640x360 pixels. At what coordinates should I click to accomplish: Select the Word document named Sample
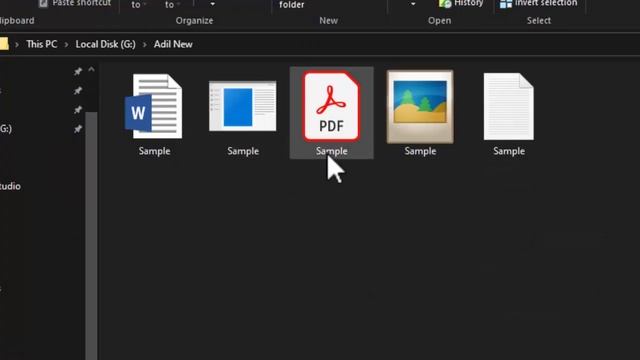click(x=154, y=113)
